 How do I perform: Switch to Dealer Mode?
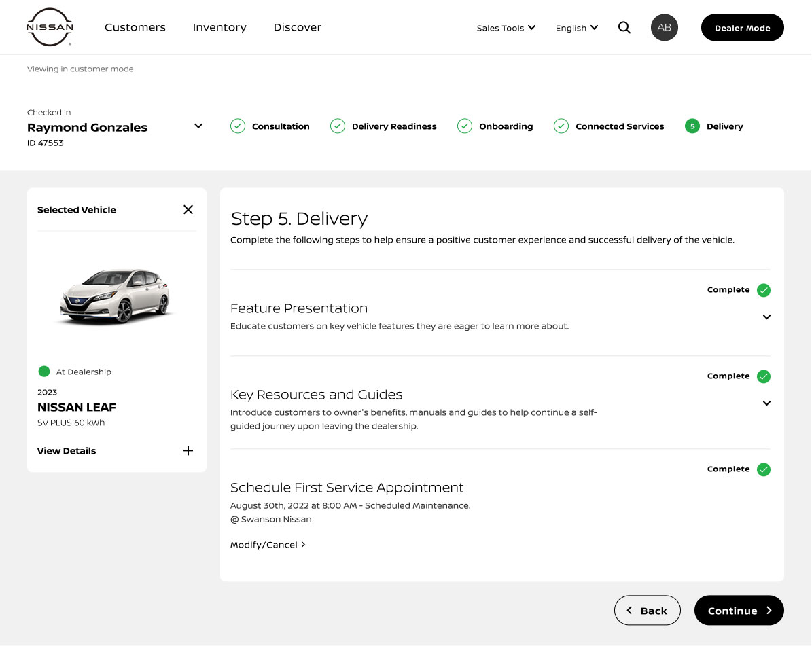[742, 27]
